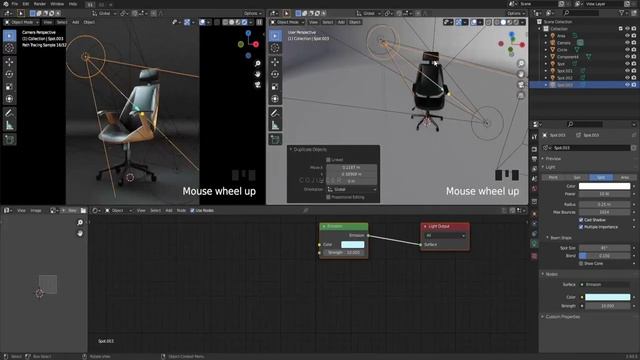Enable Proportional Editing checkbox in Duplicate Objects
Image resolution: width=640 pixels, height=360 pixels.
click(328, 197)
